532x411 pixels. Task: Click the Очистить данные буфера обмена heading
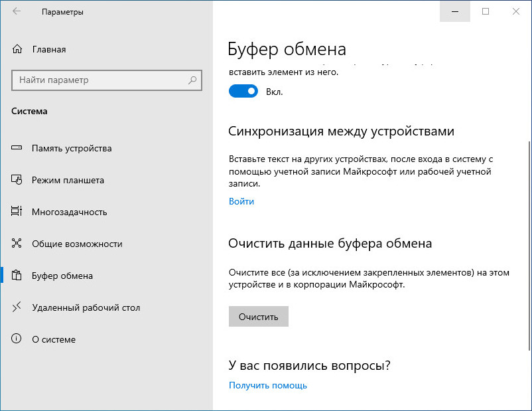(x=330, y=244)
